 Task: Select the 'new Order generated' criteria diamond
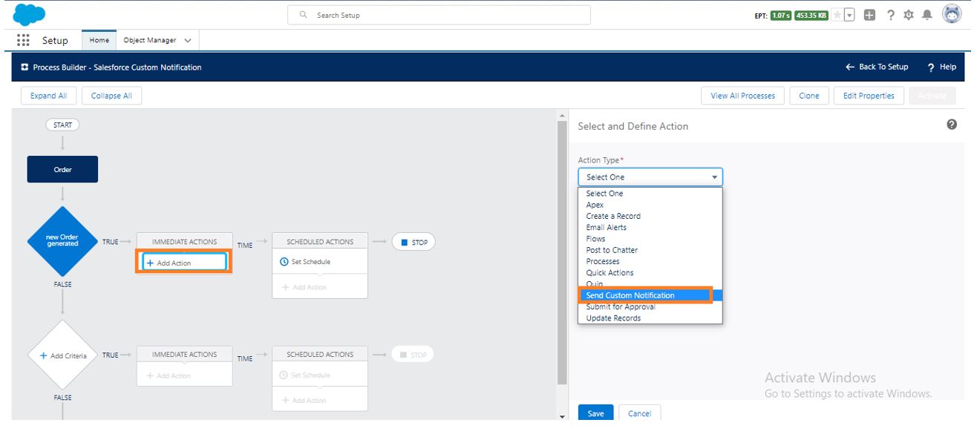coord(62,241)
